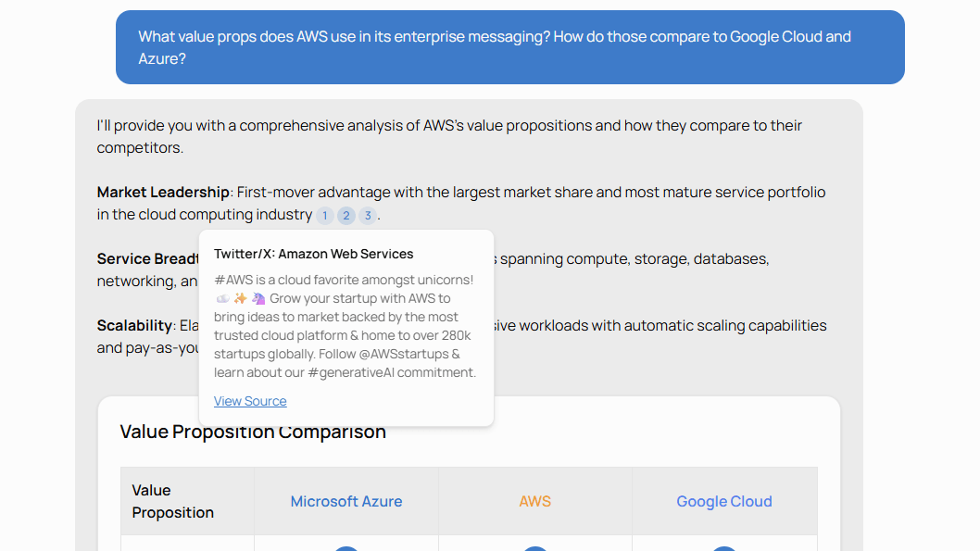The image size is (980, 551).
Task: Click the cloud emoji in the tweet popup
Action: click(222, 298)
